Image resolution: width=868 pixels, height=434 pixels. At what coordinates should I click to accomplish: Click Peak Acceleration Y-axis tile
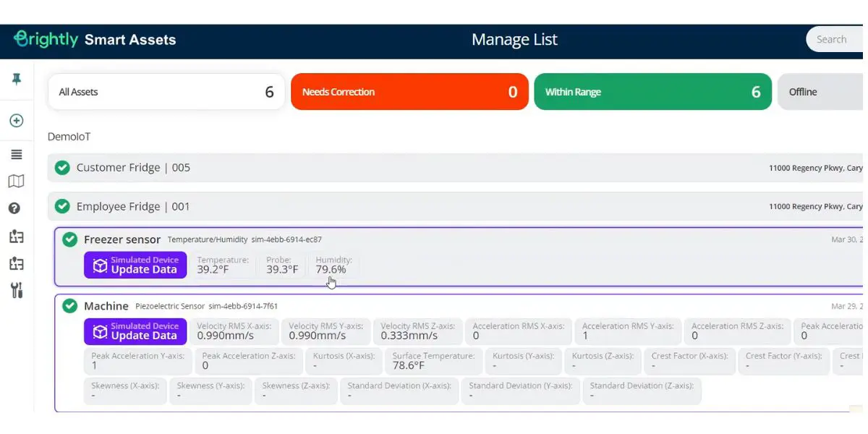click(137, 361)
